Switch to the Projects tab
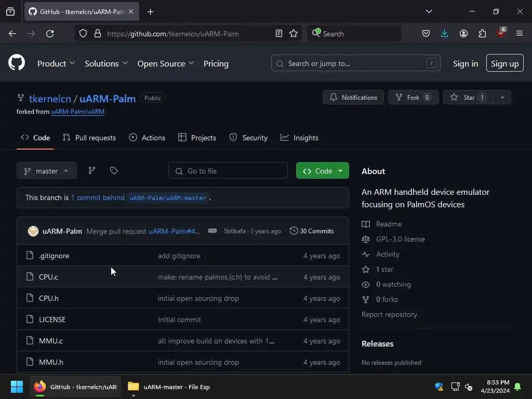The width and height of the screenshot is (532, 399). tap(197, 138)
